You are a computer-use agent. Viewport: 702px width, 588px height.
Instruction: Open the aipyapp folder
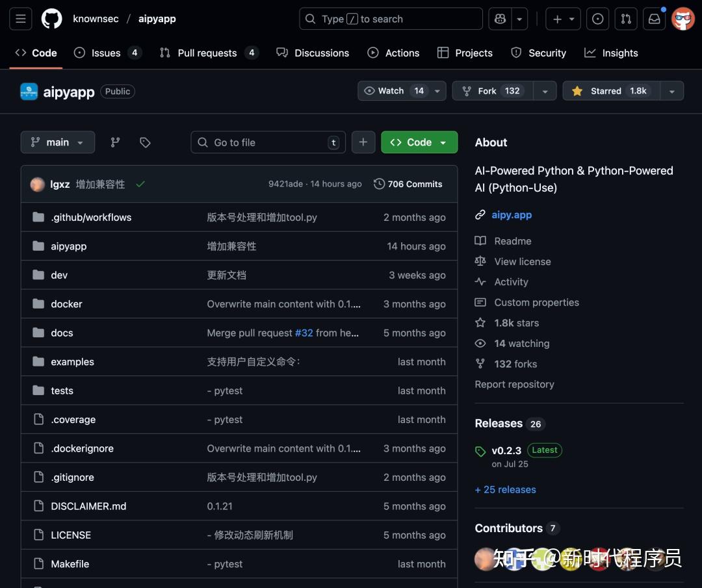(68, 246)
